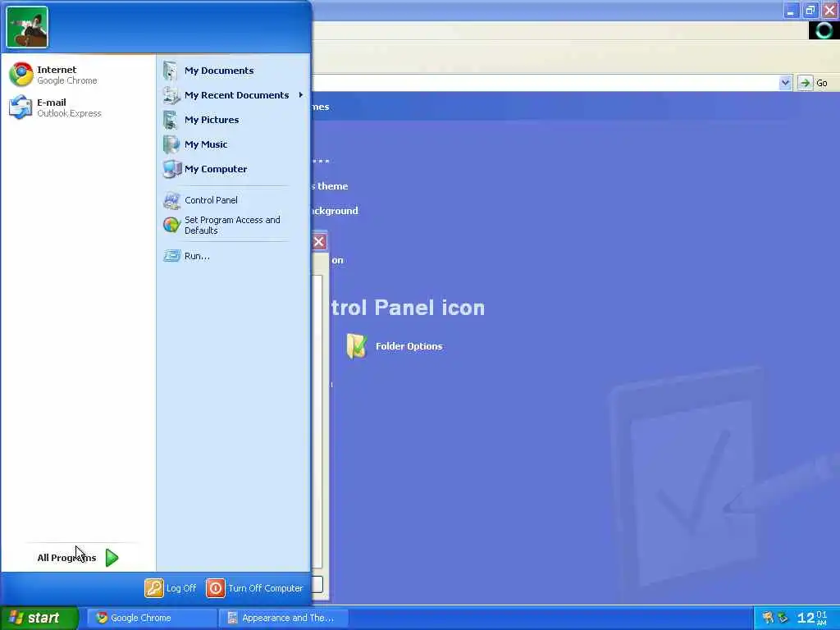
Task: Open Set Program Access and Defaults icon
Action: pyautogui.click(x=171, y=225)
